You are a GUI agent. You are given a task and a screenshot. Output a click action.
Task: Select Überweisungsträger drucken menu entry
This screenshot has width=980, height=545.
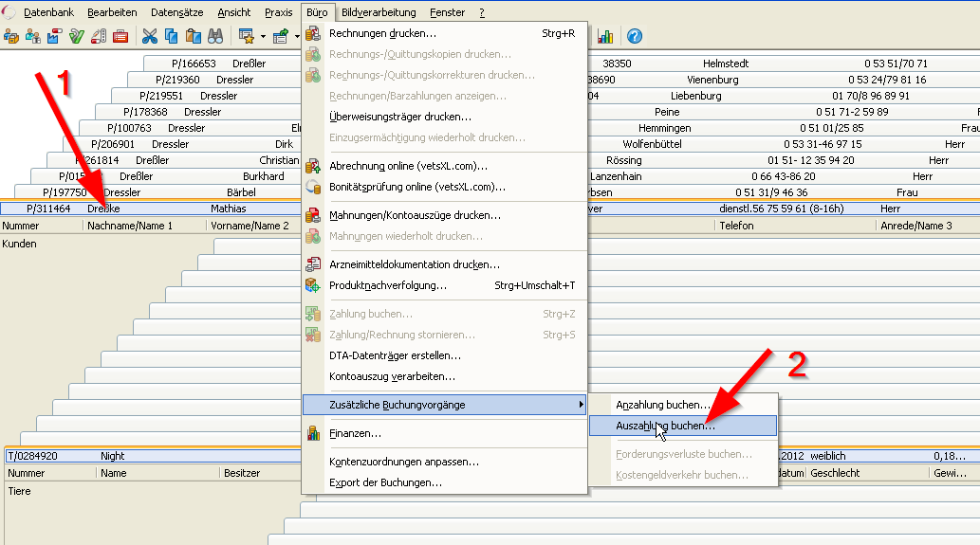coord(444,117)
